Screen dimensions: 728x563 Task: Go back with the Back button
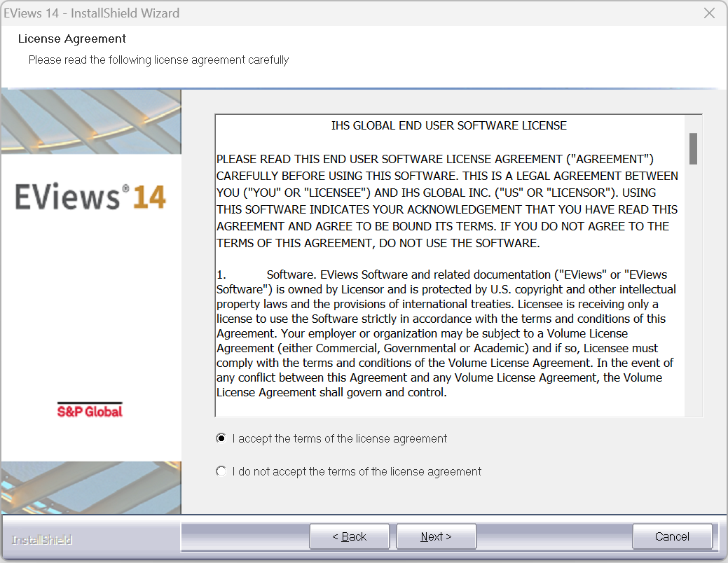click(349, 536)
